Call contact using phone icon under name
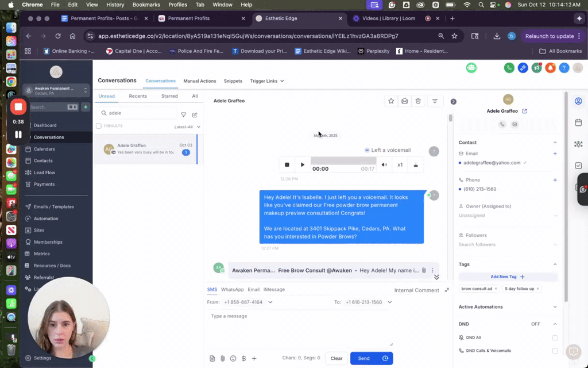Viewport: 588px width, 368px height. coord(502,124)
